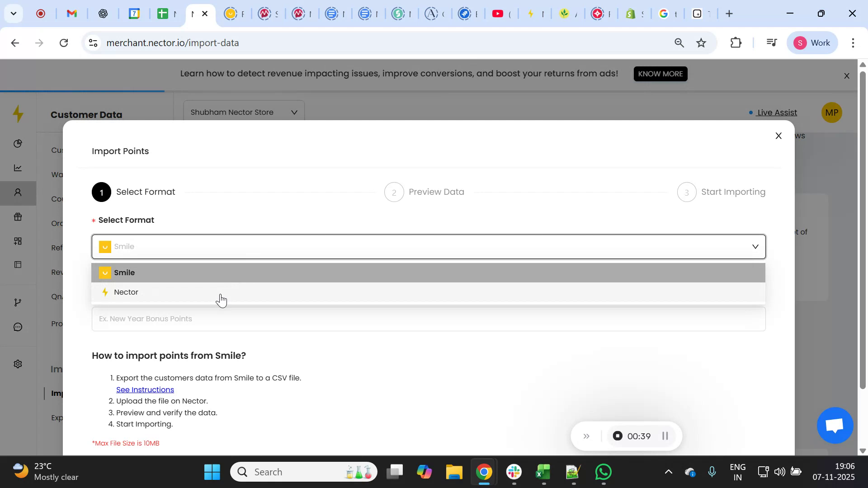The height and width of the screenshot is (488, 868).
Task: Click the KNOW MORE button
Action: (660, 74)
